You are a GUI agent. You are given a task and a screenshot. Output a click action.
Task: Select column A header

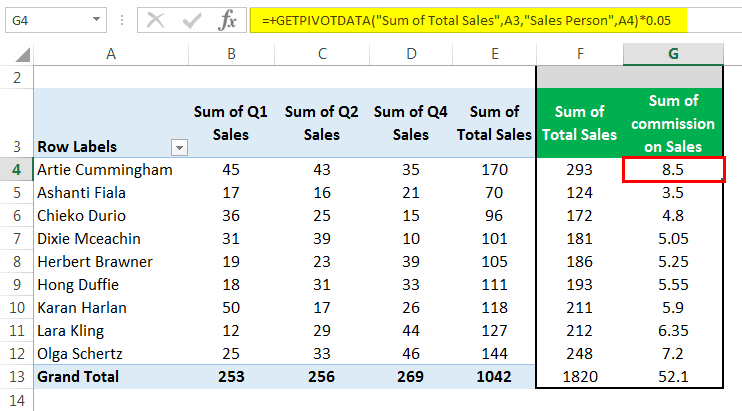point(111,54)
